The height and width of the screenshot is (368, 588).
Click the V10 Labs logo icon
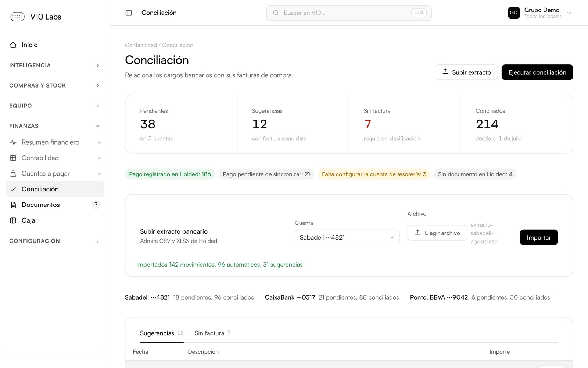point(17,17)
